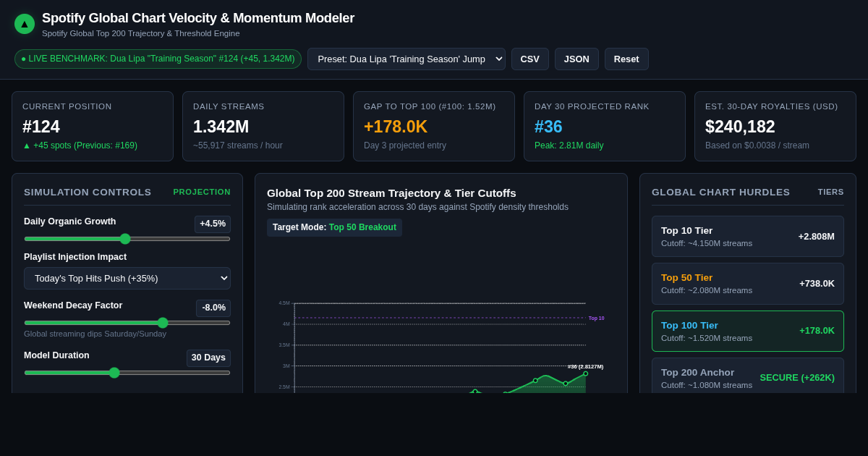Screen dimensions: 868x456
Task: Click the 30 Days duration badge
Action: click(208, 358)
